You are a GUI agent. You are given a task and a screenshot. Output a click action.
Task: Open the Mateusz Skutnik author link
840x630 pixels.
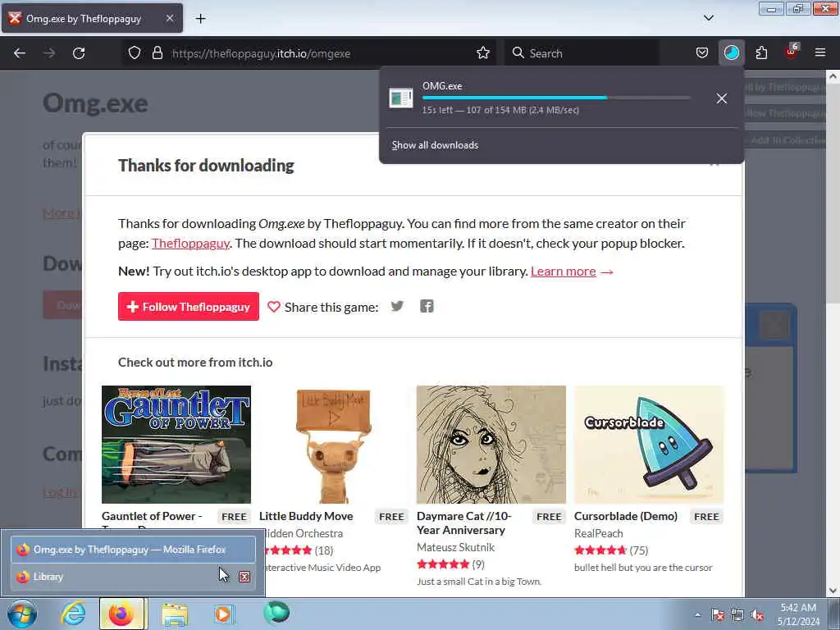(455, 547)
